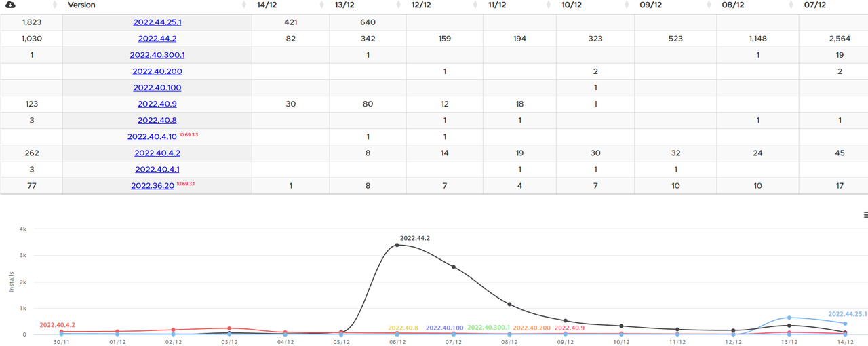Open version 2022.40.8 table link
The width and height of the screenshot is (868, 346).
coord(157,120)
